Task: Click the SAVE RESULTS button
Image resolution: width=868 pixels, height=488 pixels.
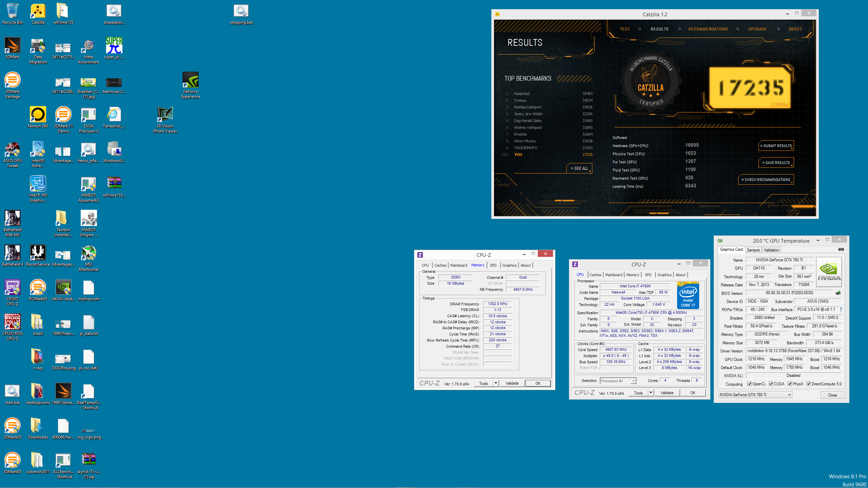Action: coord(776,163)
